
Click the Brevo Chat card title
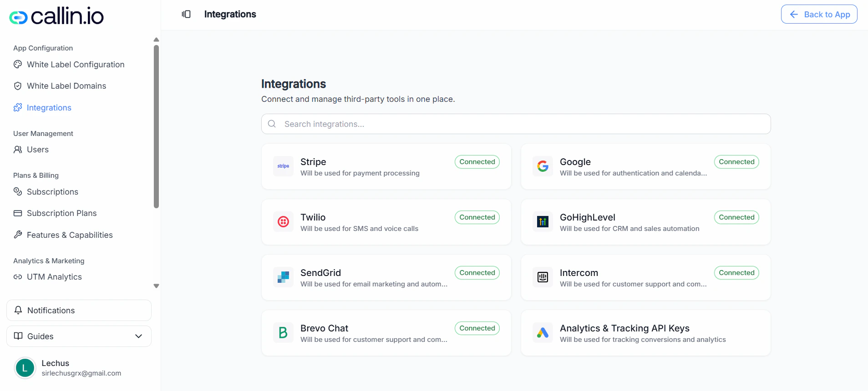[x=324, y=328]
